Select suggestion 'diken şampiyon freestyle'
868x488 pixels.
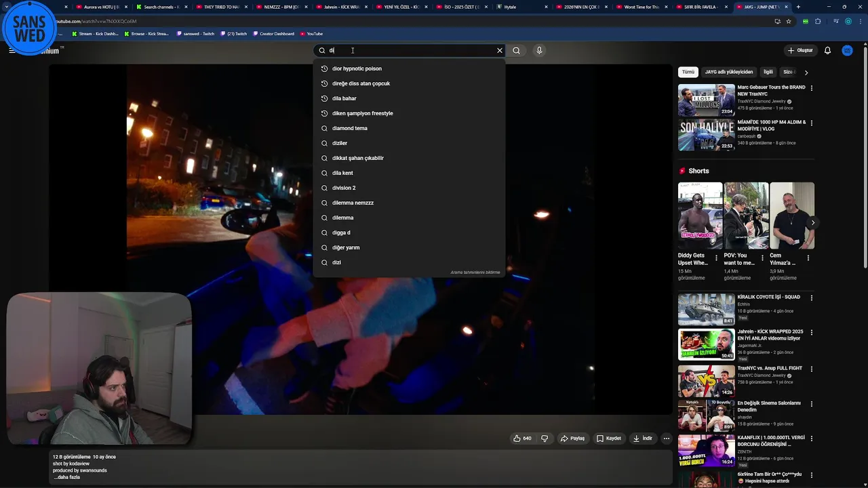tap(409, 113)
